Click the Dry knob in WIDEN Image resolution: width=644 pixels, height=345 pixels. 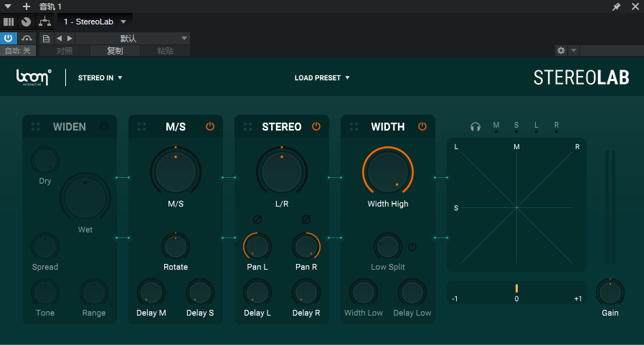coord(45,161)
